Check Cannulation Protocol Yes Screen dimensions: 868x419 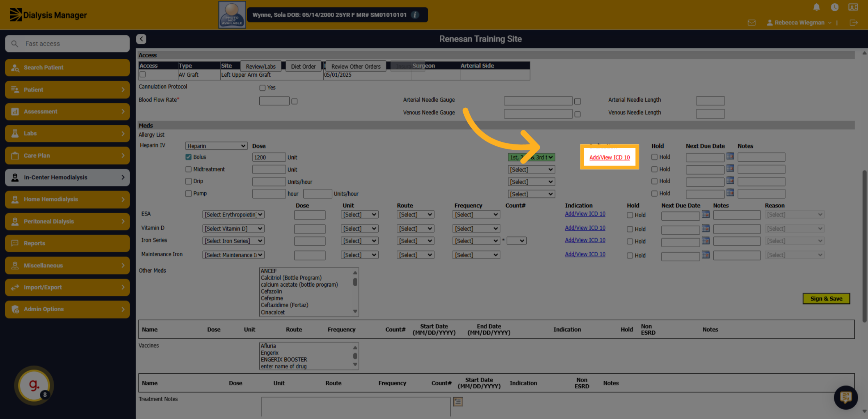coord(263,88)
